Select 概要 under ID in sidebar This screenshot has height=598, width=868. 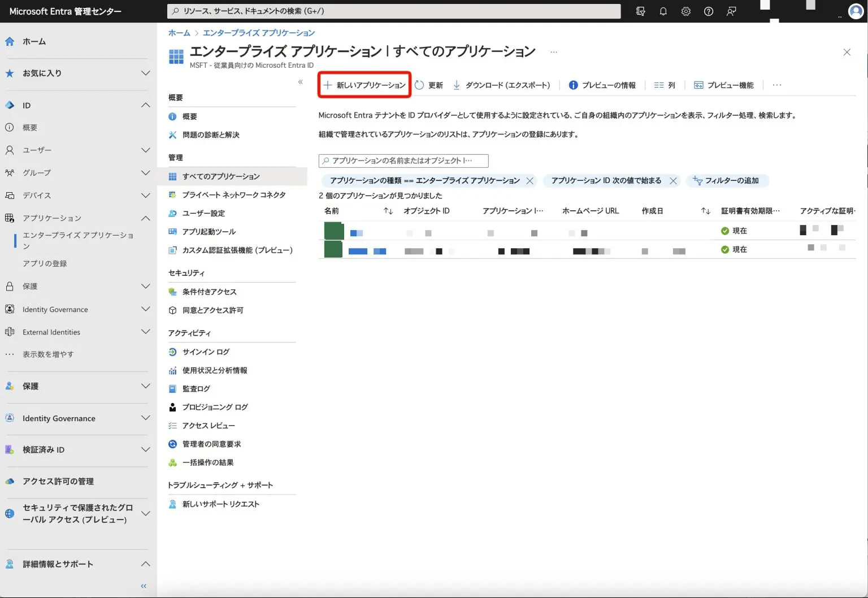click(x=30, y=128)
